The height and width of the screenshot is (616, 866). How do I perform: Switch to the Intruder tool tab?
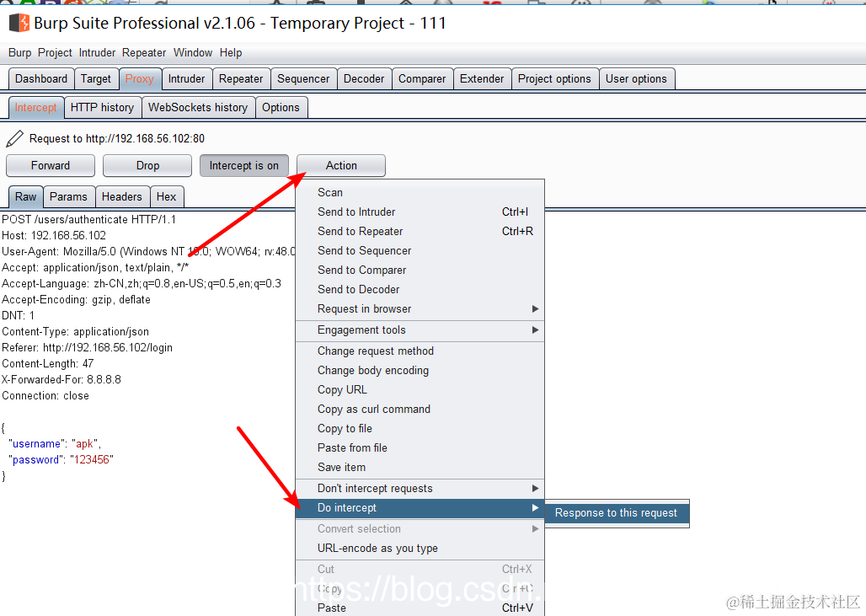pos(187,79)
